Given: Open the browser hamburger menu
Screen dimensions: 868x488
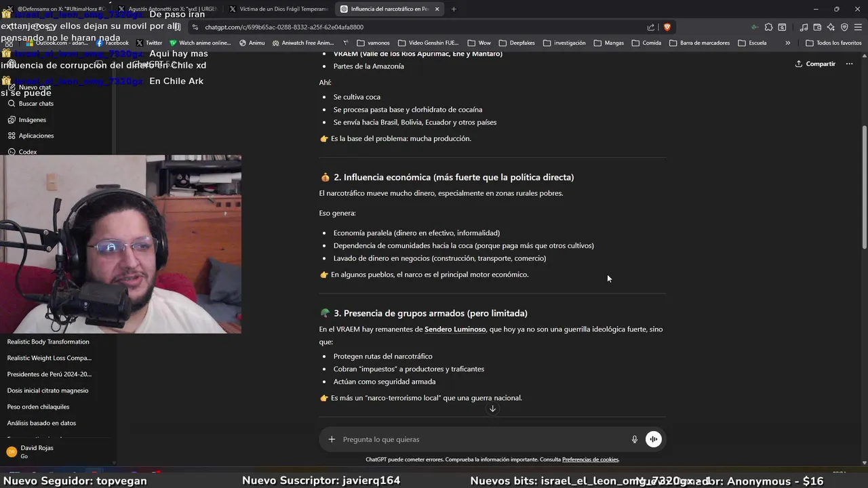Looking at the screenshot, I should tap(858, 27).
